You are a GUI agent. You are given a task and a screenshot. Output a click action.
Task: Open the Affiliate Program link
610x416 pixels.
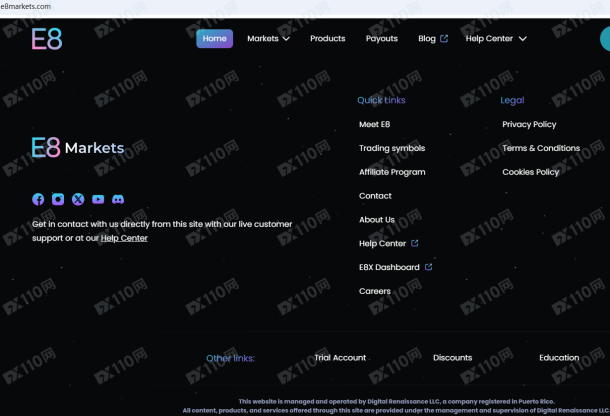click(x=392, y=172)
